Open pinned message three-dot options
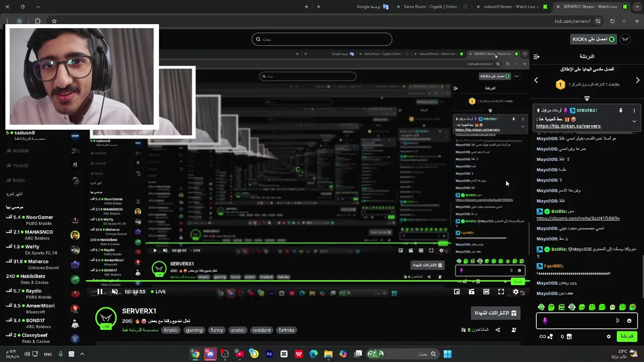This screenshot has height=362, width=644. click(634, 111)
